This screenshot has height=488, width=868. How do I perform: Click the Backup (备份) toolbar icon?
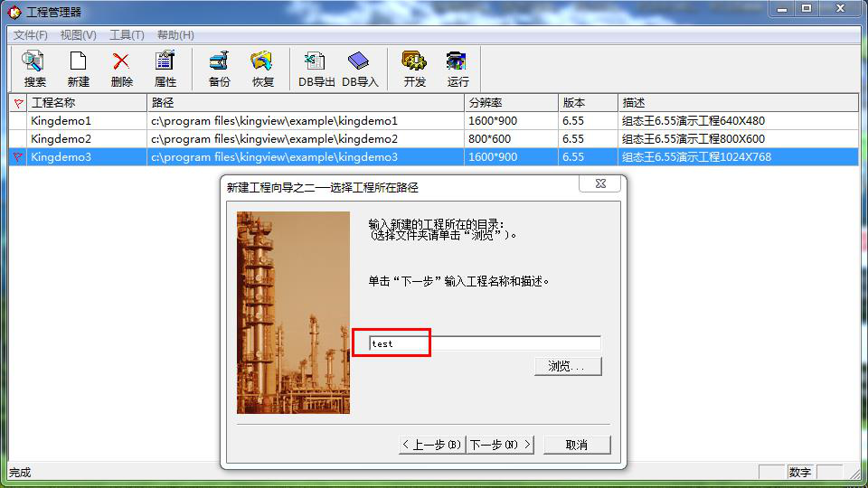[x=219, y=69]
